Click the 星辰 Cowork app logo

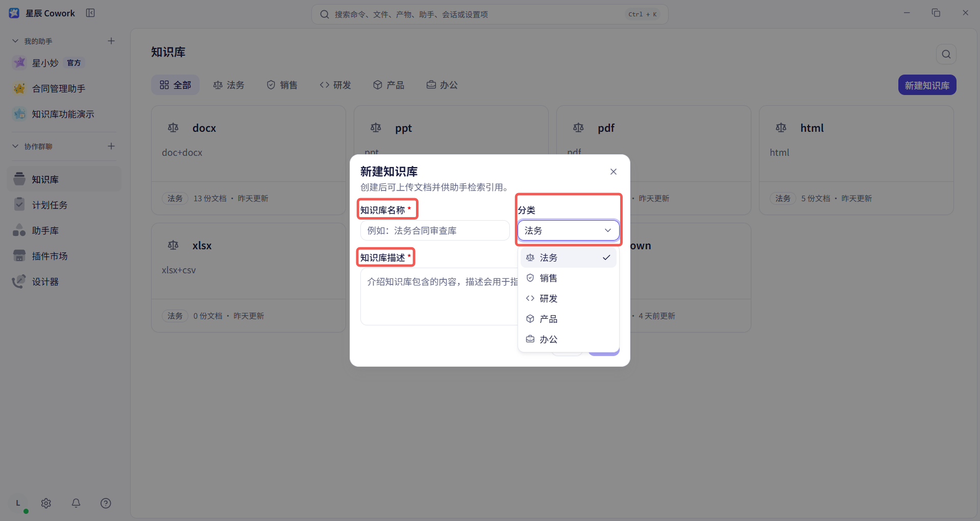pos(14,13)
